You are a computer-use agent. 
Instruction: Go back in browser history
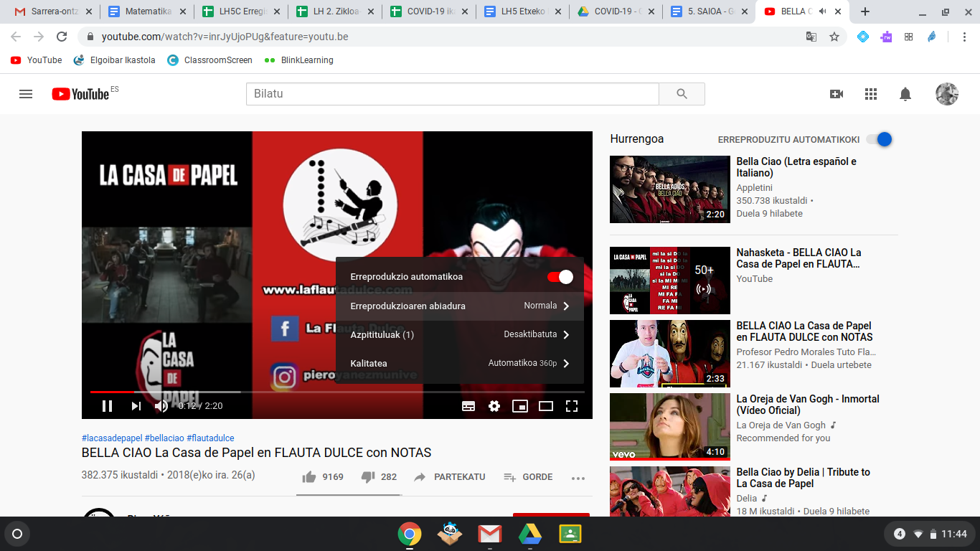click(x=16, y=37)
